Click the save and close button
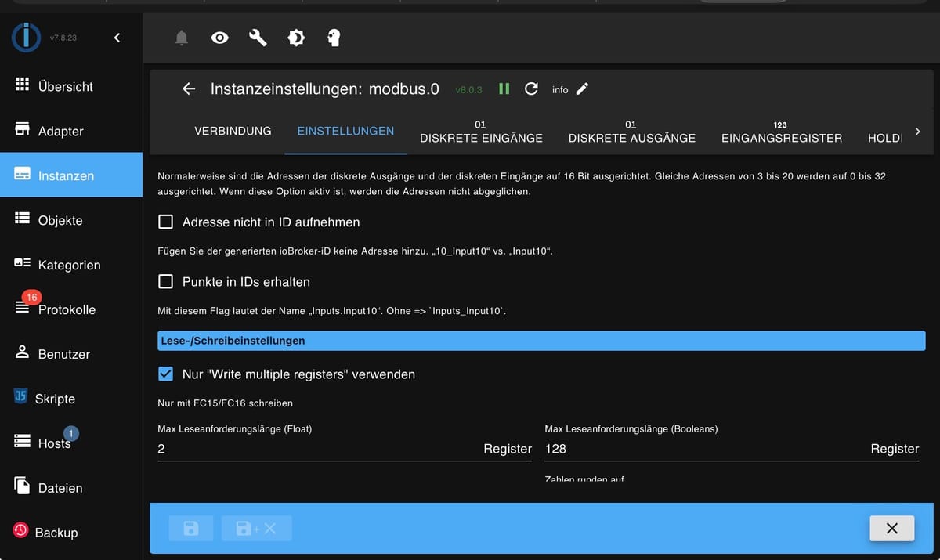Image resolution: width=940 pixels, height=560 pixels. 257,528
